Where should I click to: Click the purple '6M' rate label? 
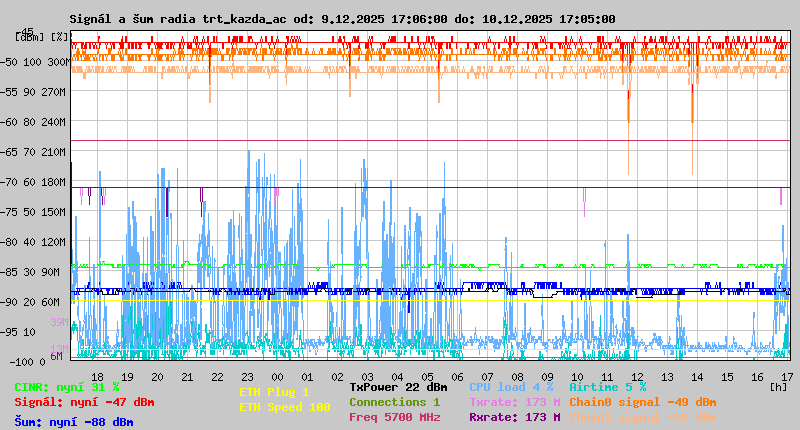(56, 356)
